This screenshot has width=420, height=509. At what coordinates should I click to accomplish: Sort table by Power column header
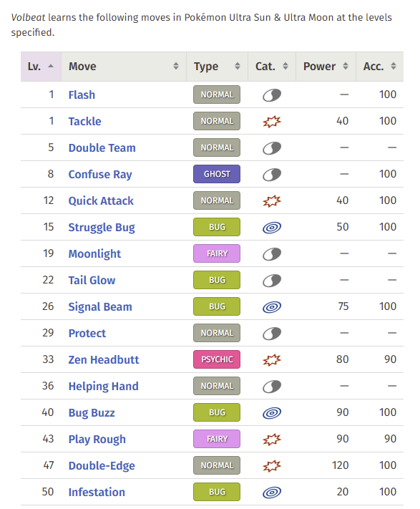point(326,67)
